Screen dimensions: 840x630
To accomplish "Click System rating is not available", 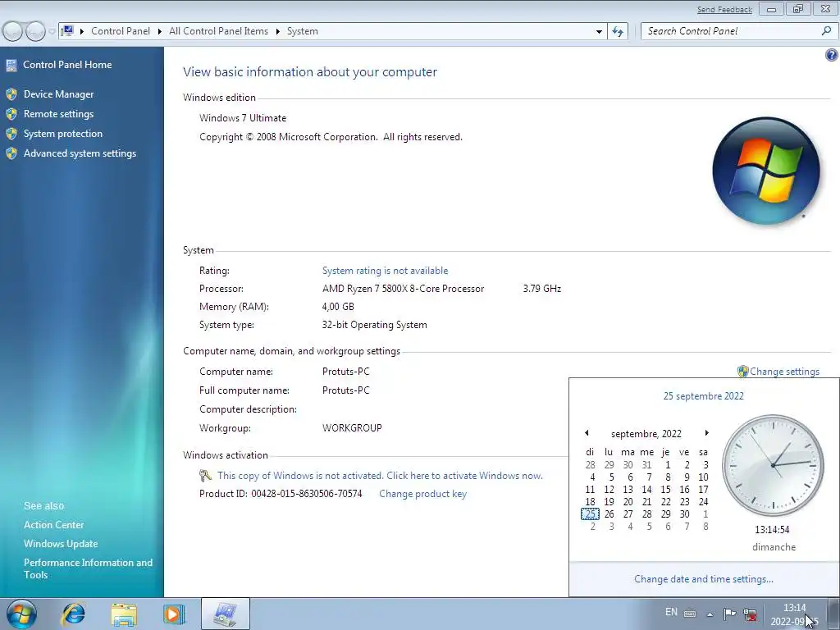I will point(385,271).
